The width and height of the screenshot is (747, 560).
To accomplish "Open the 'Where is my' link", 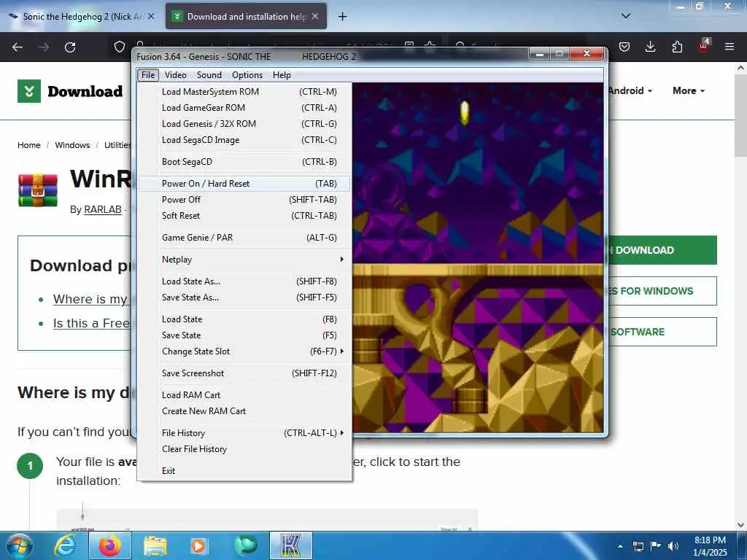I will click(90, 299).
